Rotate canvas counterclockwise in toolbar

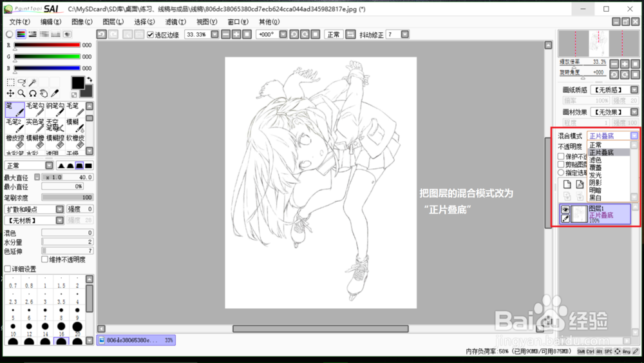[294, 35]
